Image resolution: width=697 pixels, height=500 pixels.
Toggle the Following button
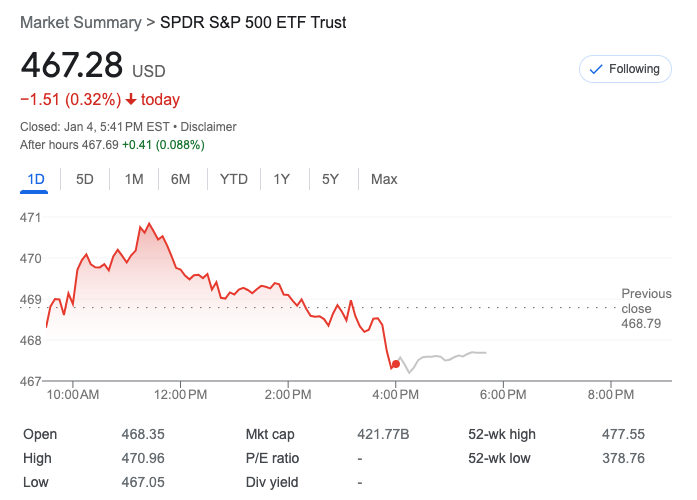click(x=625, y=69)
